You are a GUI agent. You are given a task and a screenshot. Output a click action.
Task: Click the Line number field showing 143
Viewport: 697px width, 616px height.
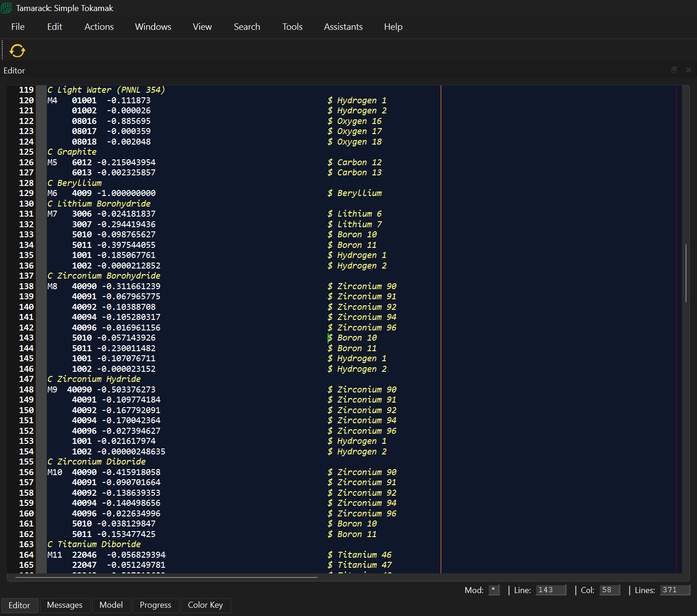click(x=551, y=590)
